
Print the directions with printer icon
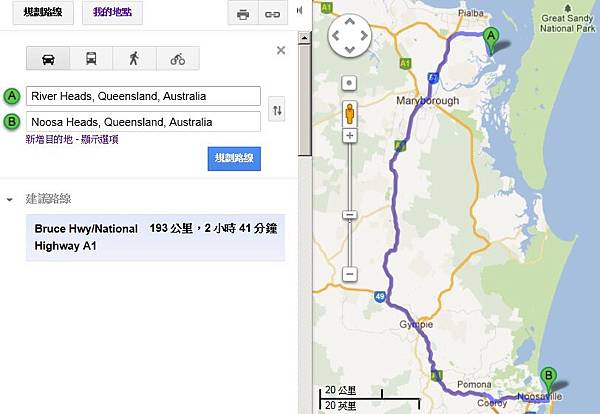tap(243, 14)
